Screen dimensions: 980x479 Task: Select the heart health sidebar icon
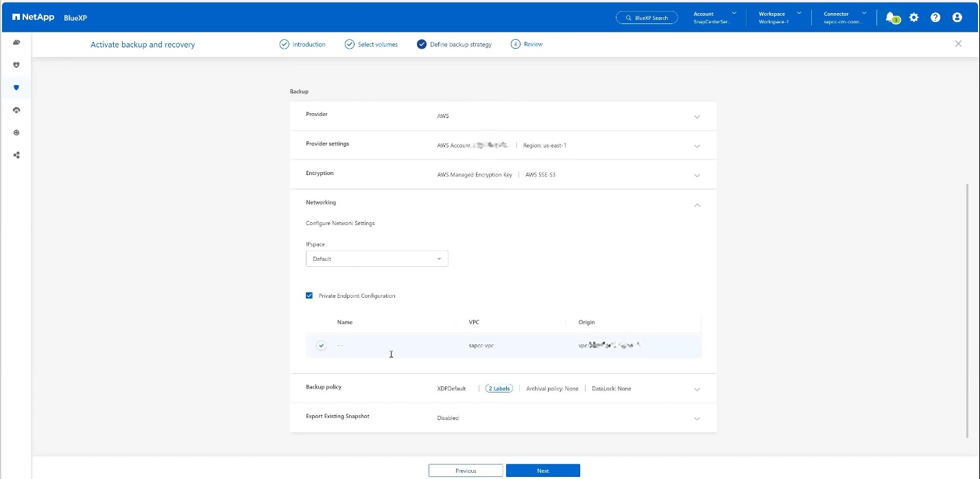click(16, 65)
